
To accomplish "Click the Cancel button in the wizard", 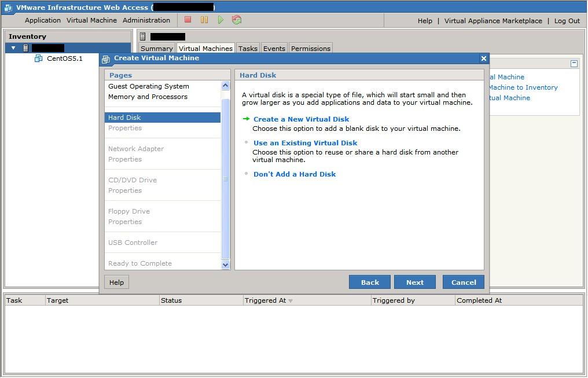I will click(464, 282).
